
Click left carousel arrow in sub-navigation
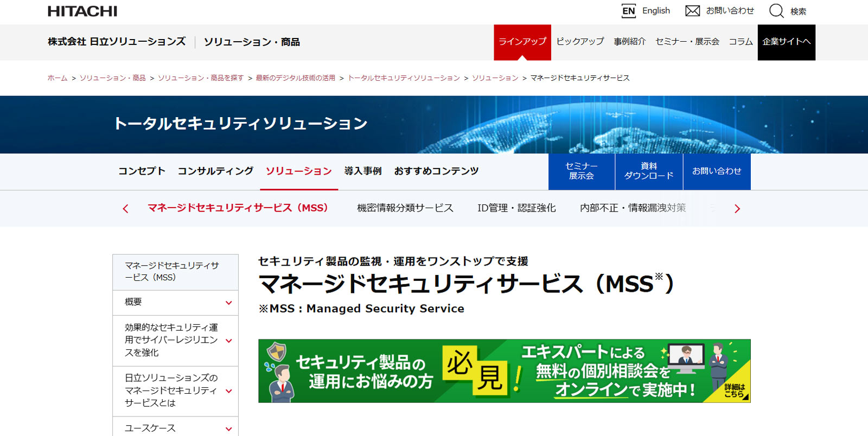pyautogui.click(x=125, y=209)
